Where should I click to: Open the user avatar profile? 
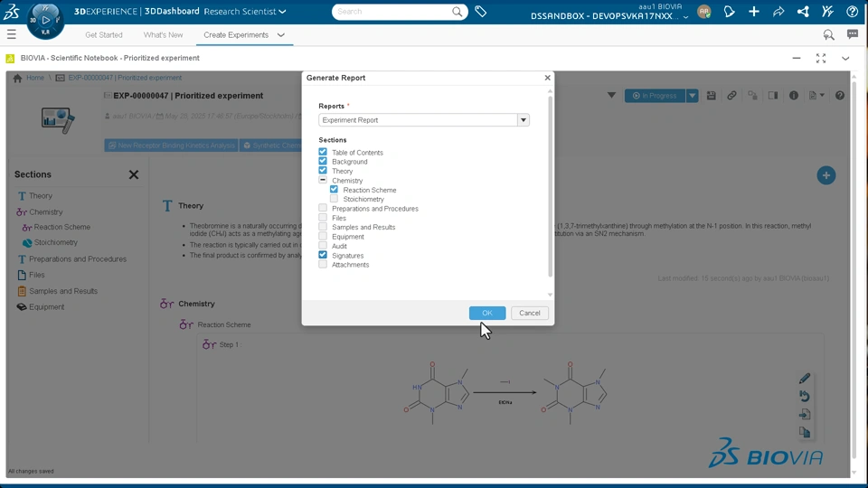click(704, 12)
